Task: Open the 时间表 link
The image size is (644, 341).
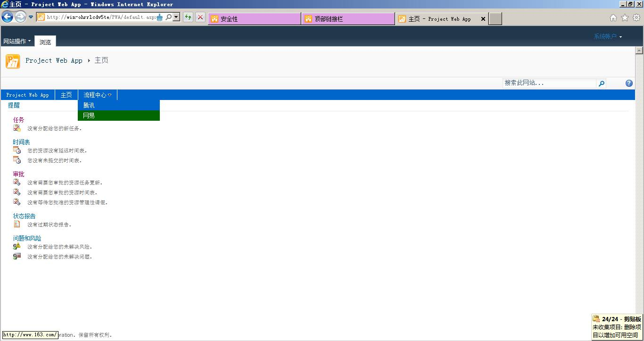Action: [21, 142]
